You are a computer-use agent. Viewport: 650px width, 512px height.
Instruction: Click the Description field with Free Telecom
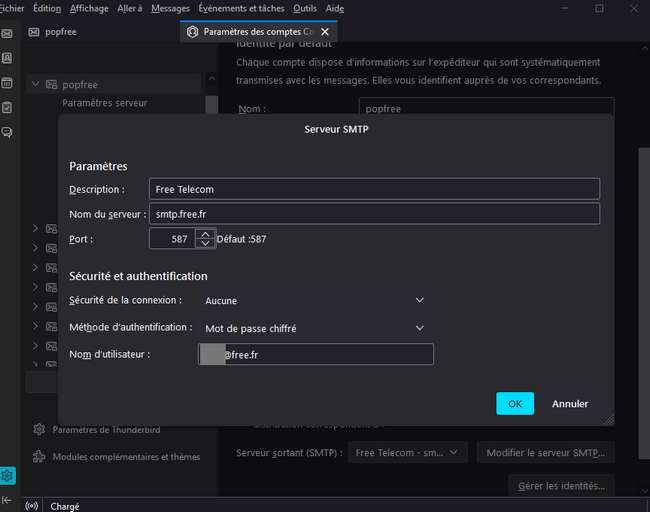374,189
